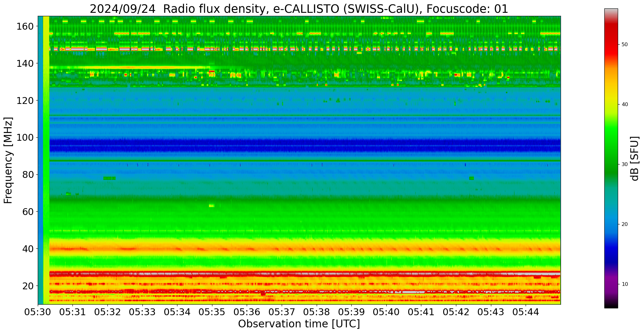Image resolution: width=644 pixels, height=333 pixels.
Task: Click the 05:40 time tick label
Action: (x=386, y=312)
